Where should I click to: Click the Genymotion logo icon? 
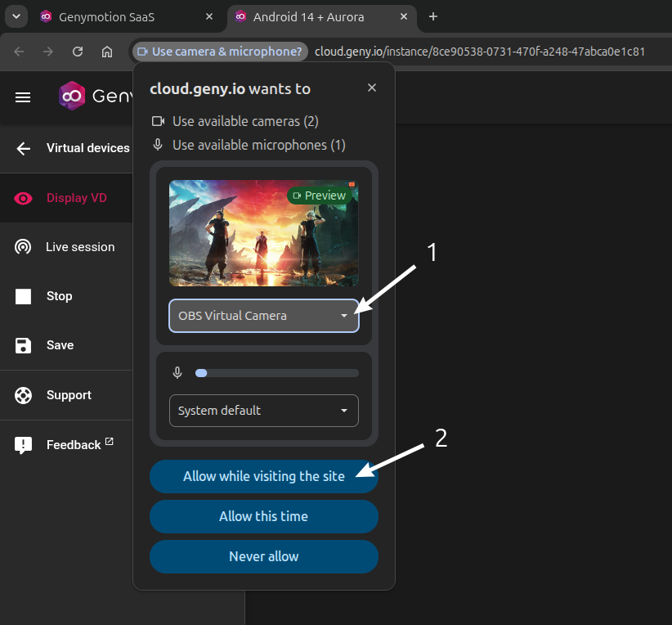pyautogui.click(x=72, y=96)
